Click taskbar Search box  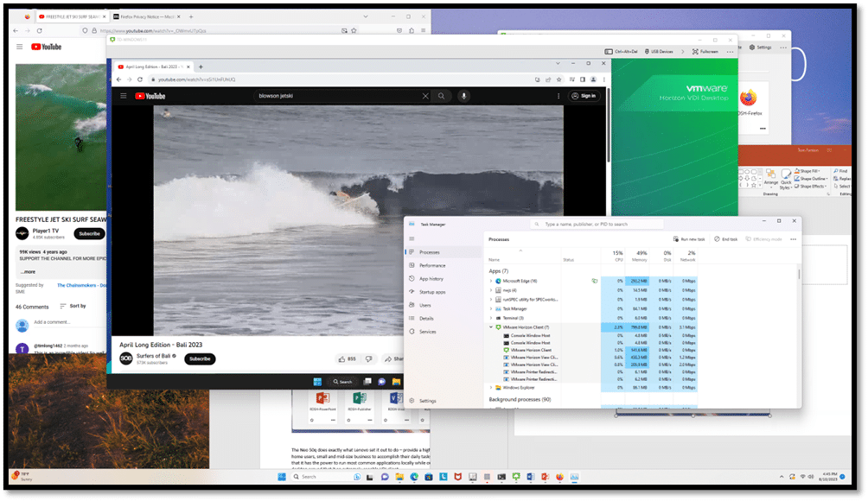(x=324, y=477)
